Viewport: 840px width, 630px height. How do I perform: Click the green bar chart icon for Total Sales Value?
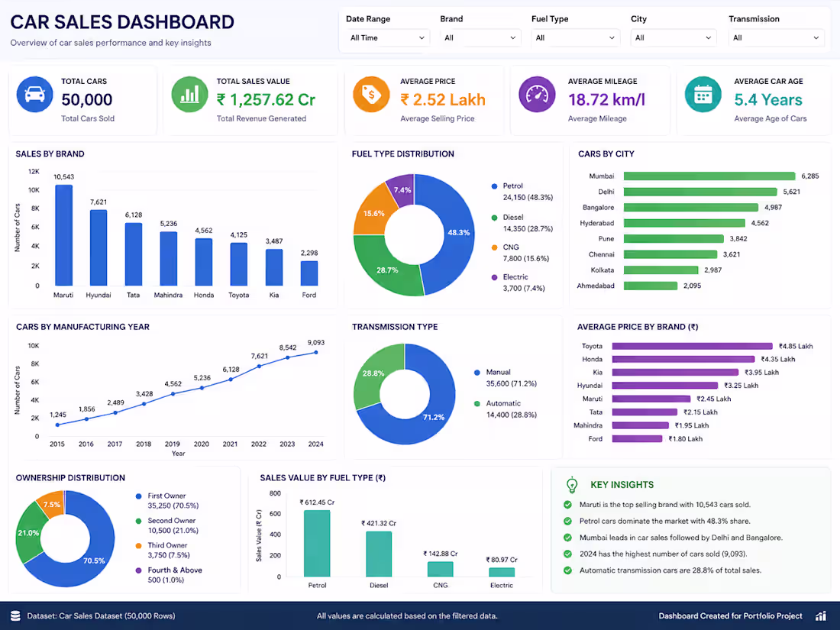point(189,94)
